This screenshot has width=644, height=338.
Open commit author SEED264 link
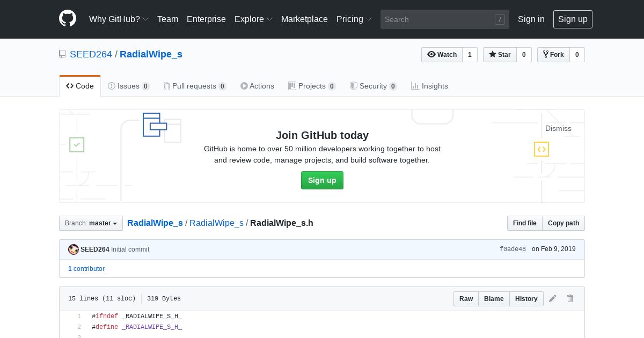(95, 249)
